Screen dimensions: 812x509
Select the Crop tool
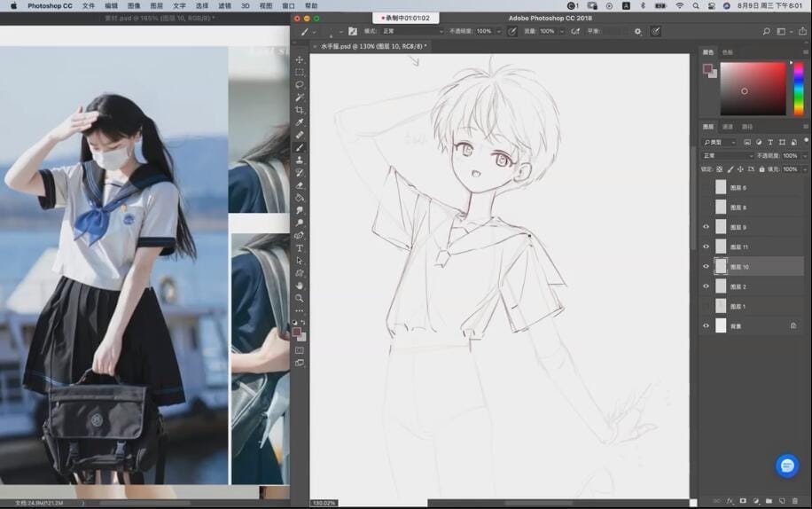300,110
